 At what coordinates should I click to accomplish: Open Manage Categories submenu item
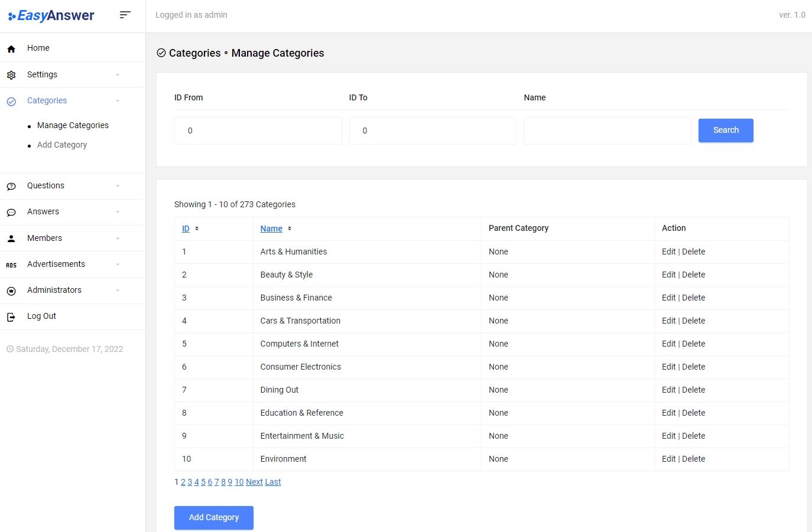(x=73, y=125)
